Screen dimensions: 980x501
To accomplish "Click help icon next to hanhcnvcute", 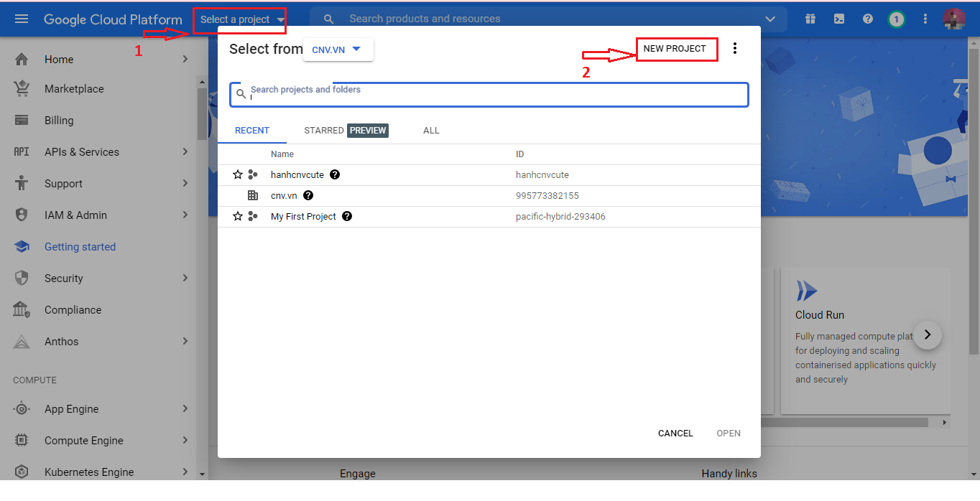I will click(x=335, y=174).
